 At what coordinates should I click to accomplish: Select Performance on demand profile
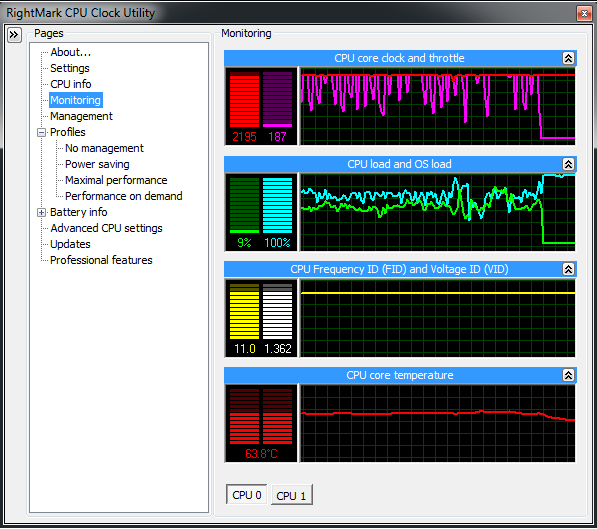124,196
